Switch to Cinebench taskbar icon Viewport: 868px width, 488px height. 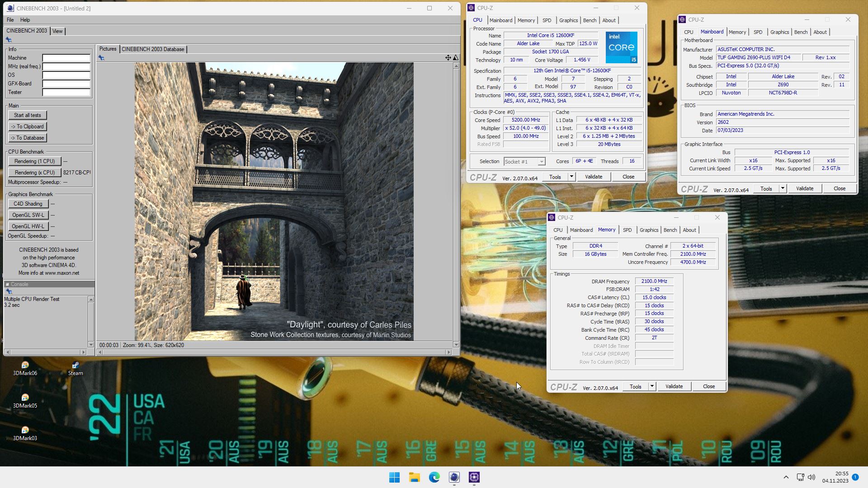454,477
